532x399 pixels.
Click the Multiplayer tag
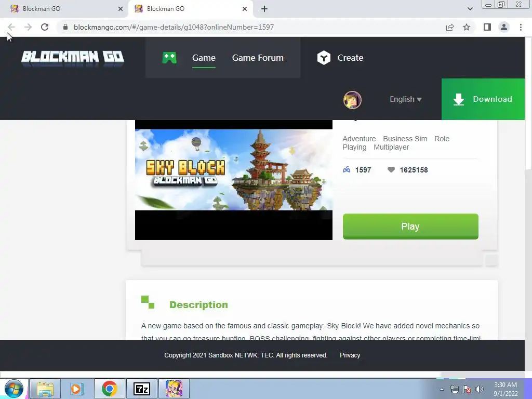tap(391, 147)
